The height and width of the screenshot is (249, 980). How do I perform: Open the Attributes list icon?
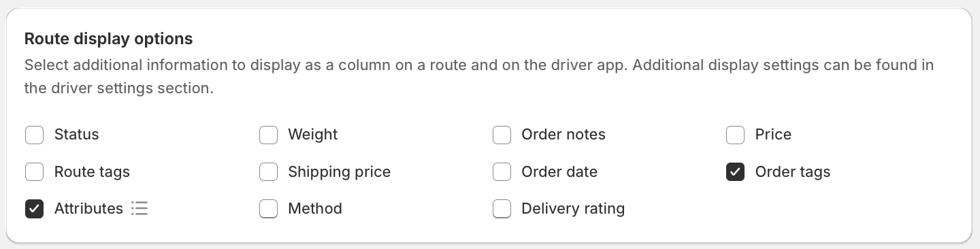pos(140,208)
